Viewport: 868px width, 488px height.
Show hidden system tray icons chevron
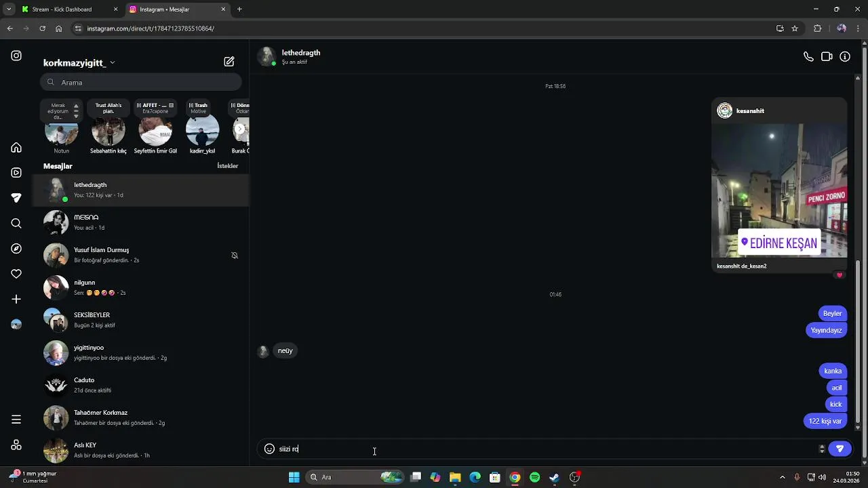[x=782, y=477]
